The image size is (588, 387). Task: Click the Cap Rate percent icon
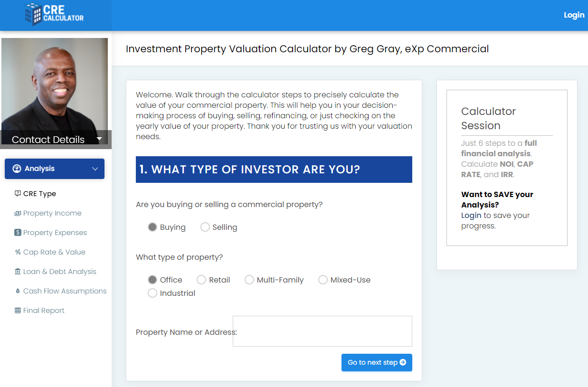coord(18,252)
